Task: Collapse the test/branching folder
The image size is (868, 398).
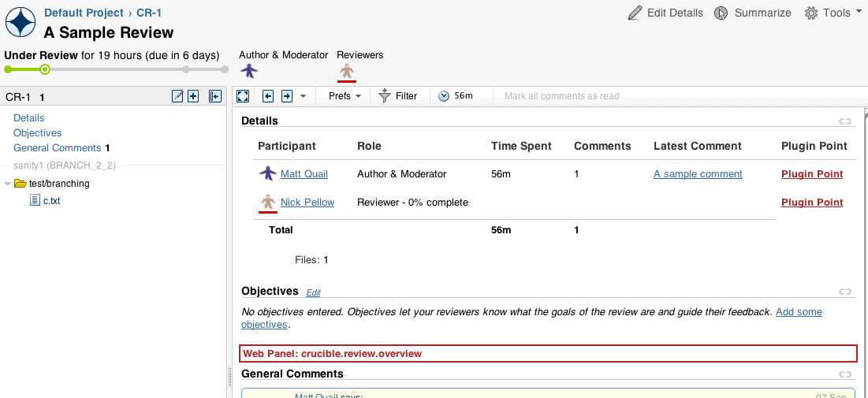Action: click(x=7, y=183)
